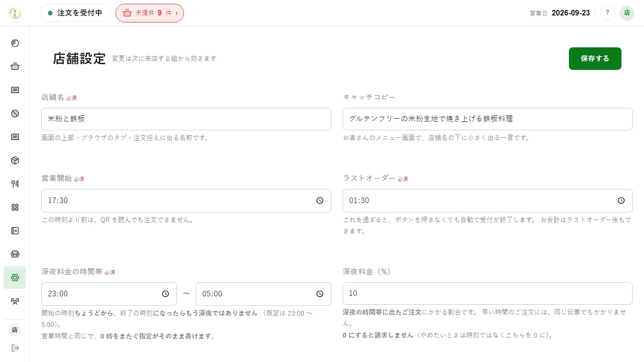Click the ラストオーダー label
This screenshot has width=644, height=362.
369,178
